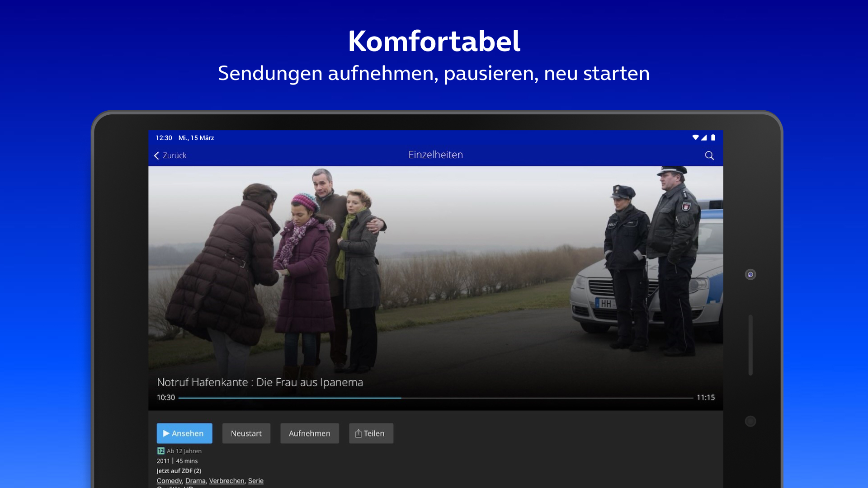Tap the clock showing 12:30 in the status bar
The image size is (868, 488).
click(x=164, y=138)
